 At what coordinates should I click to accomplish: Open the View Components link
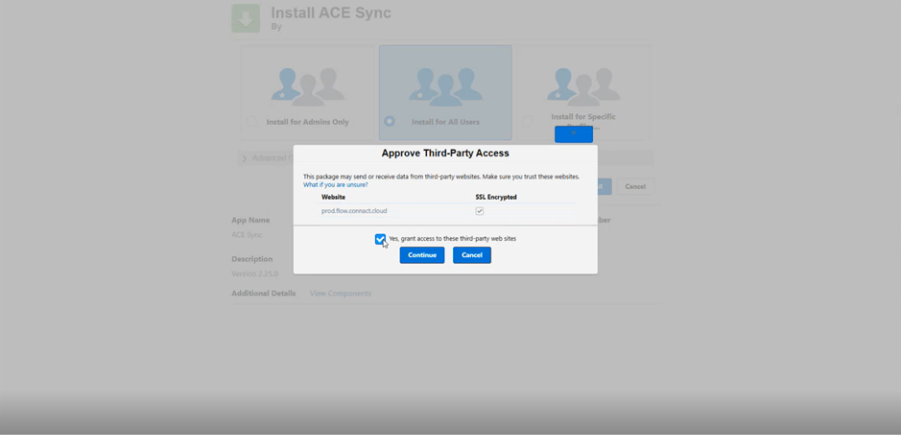[x=340, y=293]
